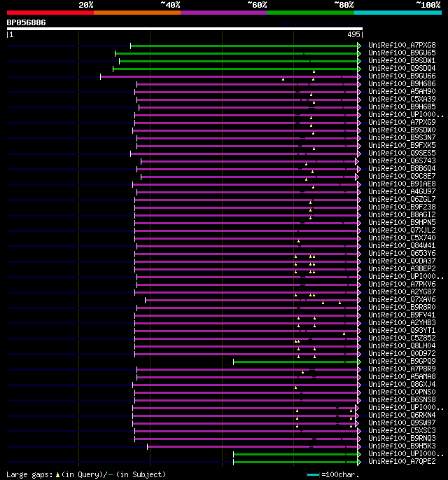Select the label UniRef100_B8B6Q4
448x480 pixels.
pyautogui.click(x=402, y=169)
